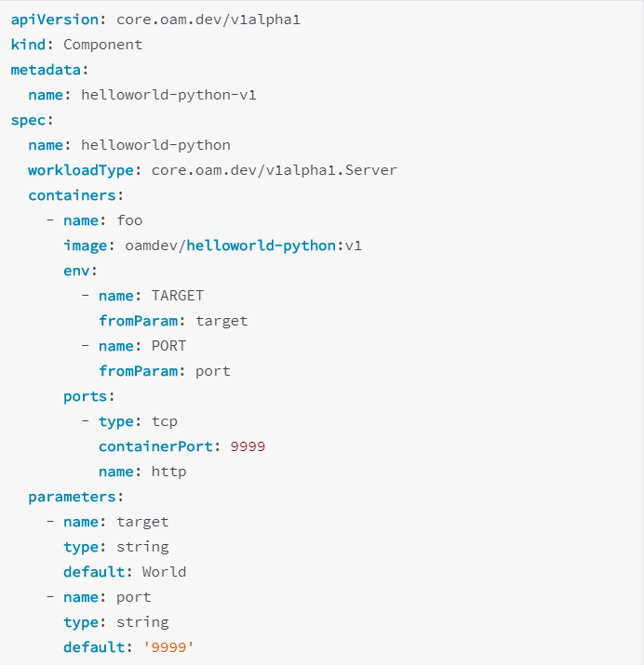
Task: Select the kind value Component
Action: coord(103,45)
